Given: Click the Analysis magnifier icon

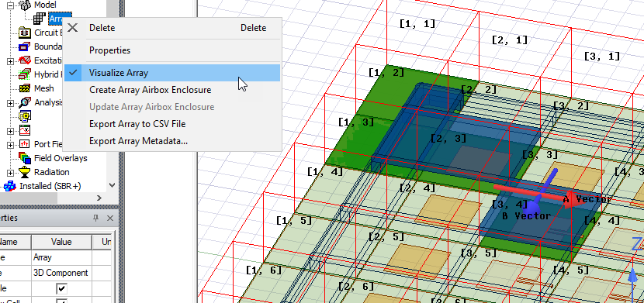Looking at the screenshot, I should (x=25, y=102).
